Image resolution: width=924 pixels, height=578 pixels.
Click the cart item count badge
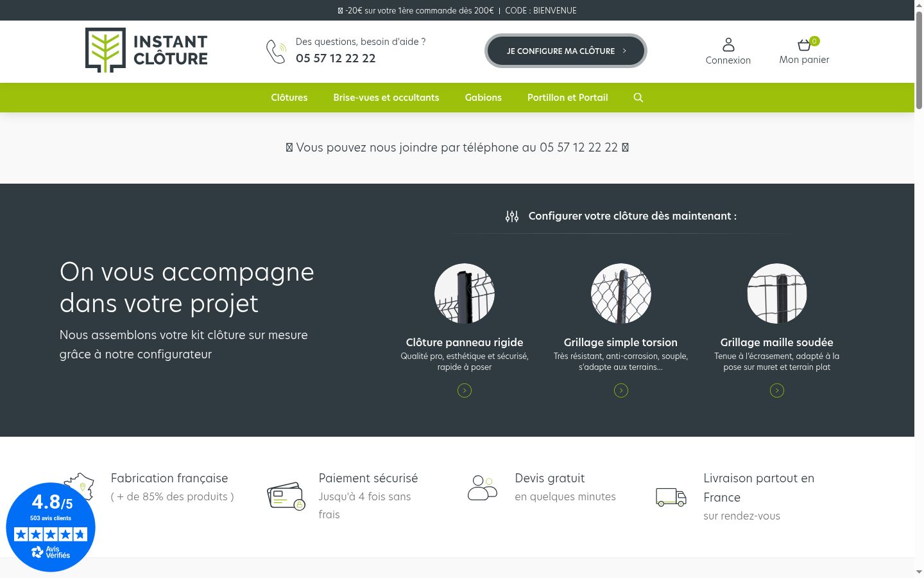[814, 41]
